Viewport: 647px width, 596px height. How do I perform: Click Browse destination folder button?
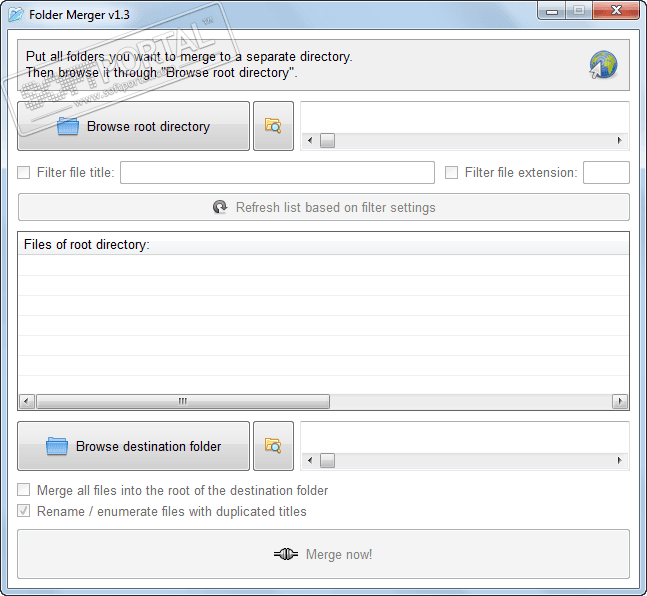[x=133, y=446]
